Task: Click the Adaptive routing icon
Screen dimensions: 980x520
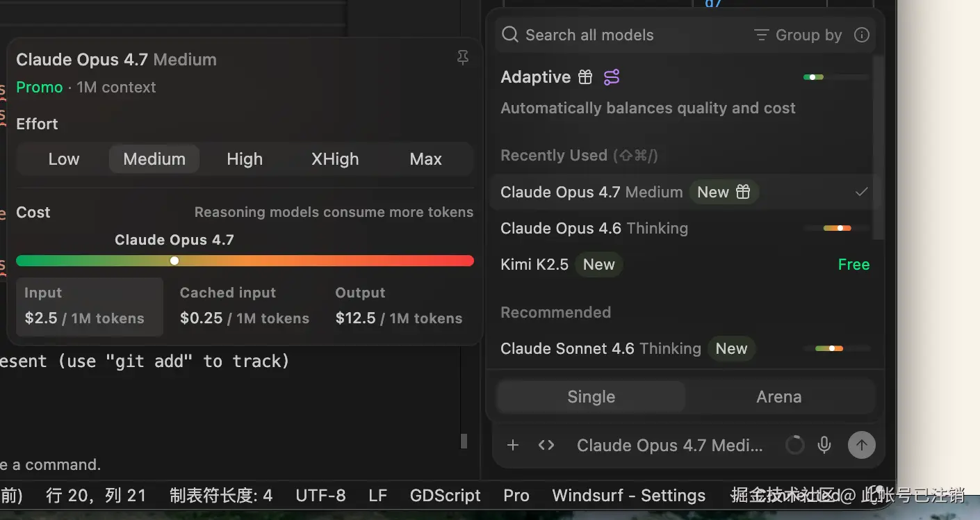Action: point(612,77)
